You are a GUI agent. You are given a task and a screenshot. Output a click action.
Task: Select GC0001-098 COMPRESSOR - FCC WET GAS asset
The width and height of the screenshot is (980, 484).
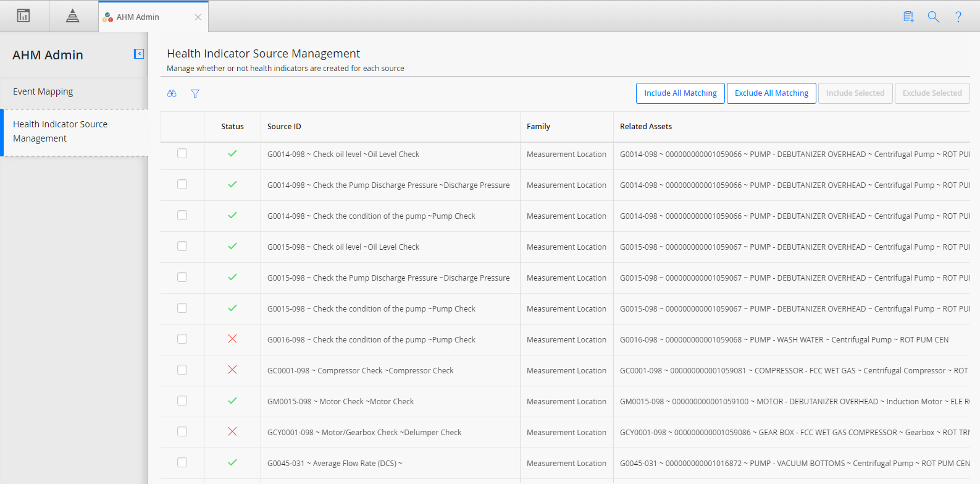[x=794, y=371]
